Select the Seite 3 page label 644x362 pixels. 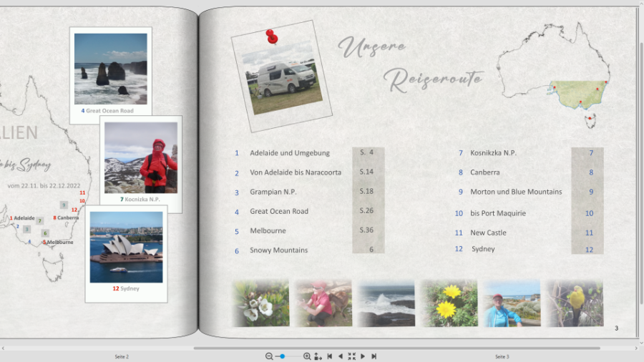(x=502, y=356)
